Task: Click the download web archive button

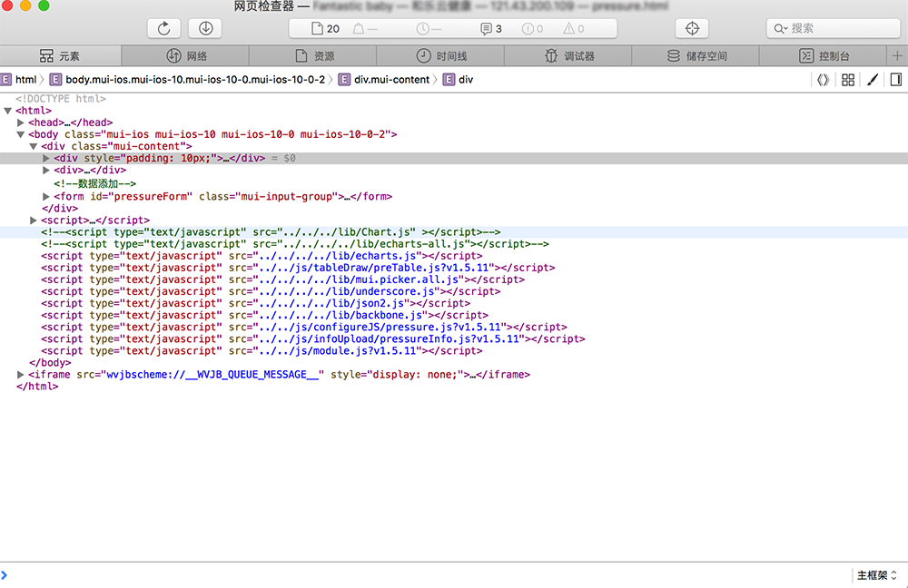Action: point(205,28)
